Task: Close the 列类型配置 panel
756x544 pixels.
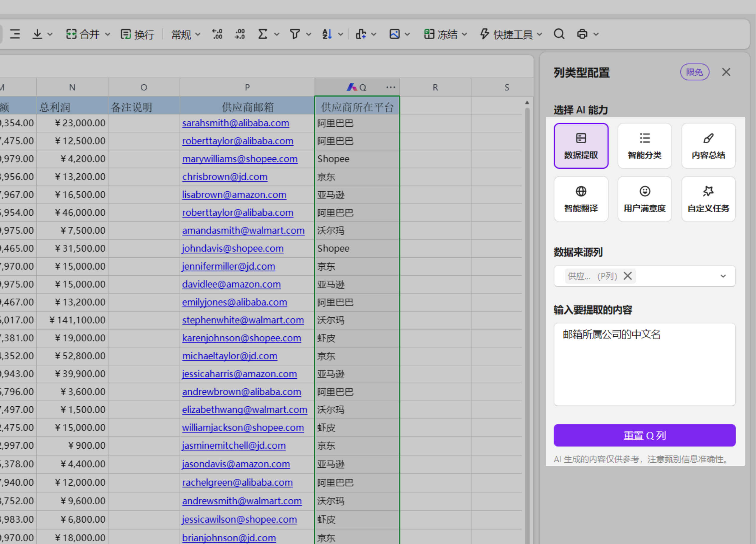Action: [726, 72]
